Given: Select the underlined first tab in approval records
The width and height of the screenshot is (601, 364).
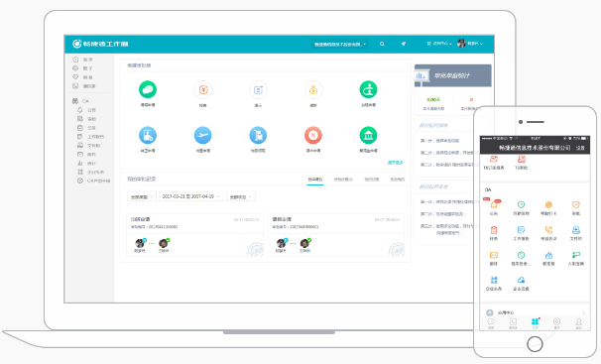Looking at the screenshot, I should click(315, 180).
